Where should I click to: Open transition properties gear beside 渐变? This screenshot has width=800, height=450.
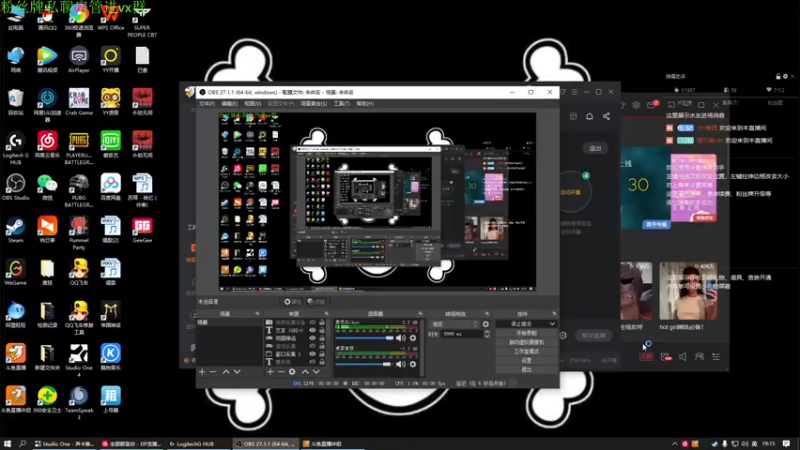486,324
